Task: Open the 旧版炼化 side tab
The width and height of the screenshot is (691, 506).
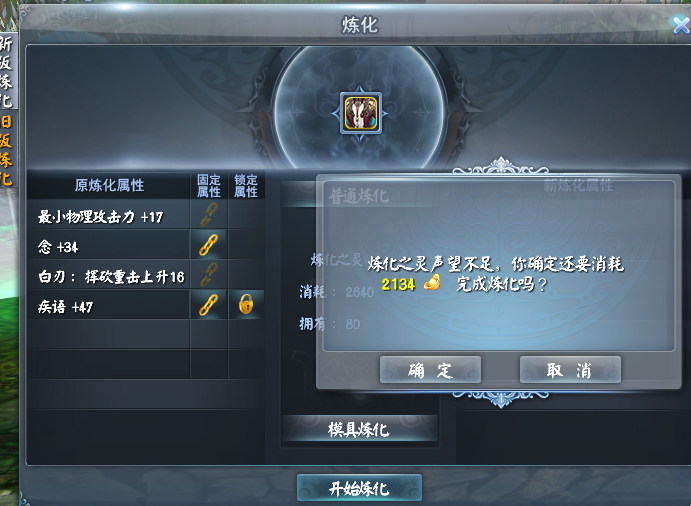Action: (x=7, y=150)
